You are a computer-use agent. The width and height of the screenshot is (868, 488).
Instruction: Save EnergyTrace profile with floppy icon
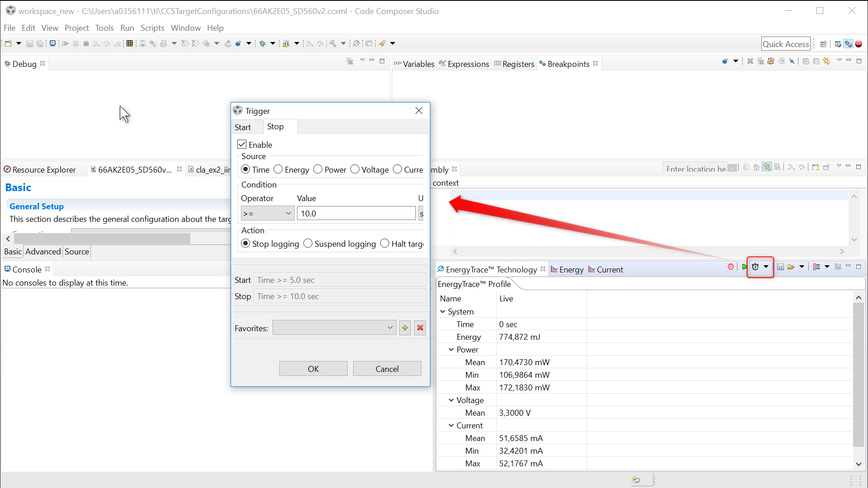pyautogui.click(x=780, y=267)
